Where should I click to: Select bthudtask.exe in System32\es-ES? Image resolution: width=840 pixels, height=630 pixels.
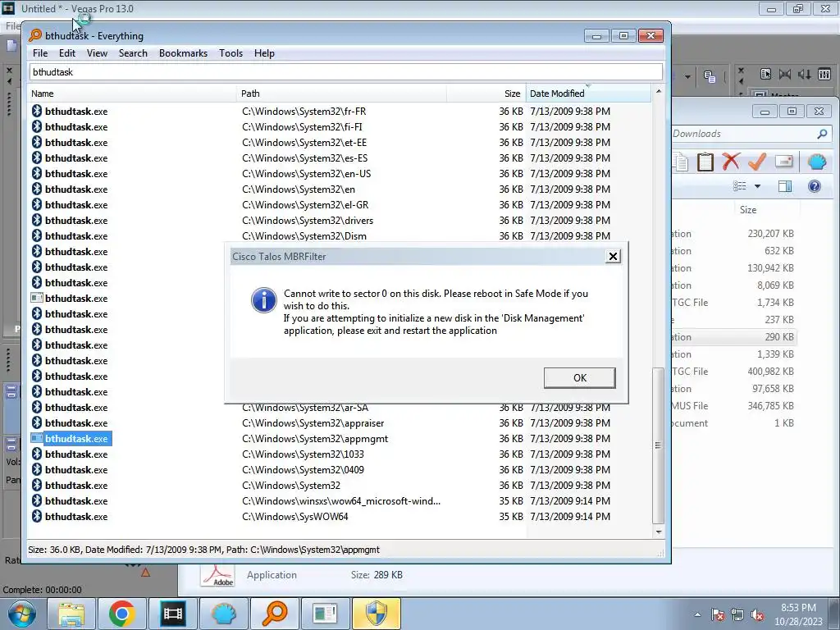pos(76,158)
